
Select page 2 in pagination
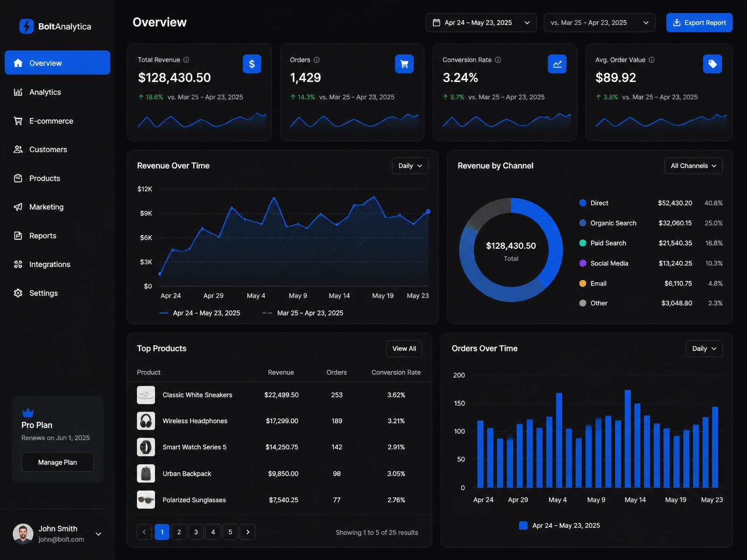[x=179, y=532]
